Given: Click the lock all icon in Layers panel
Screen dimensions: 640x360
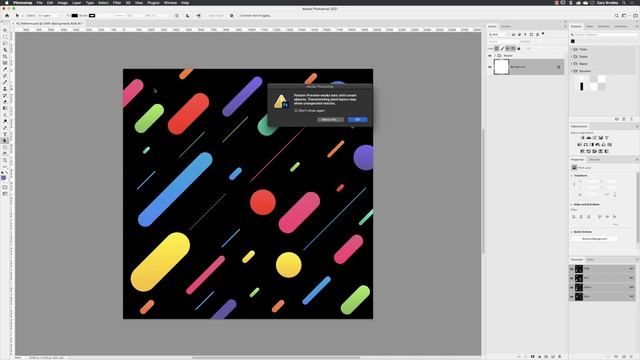Looking at the screenshot, I should click(519, 49).
